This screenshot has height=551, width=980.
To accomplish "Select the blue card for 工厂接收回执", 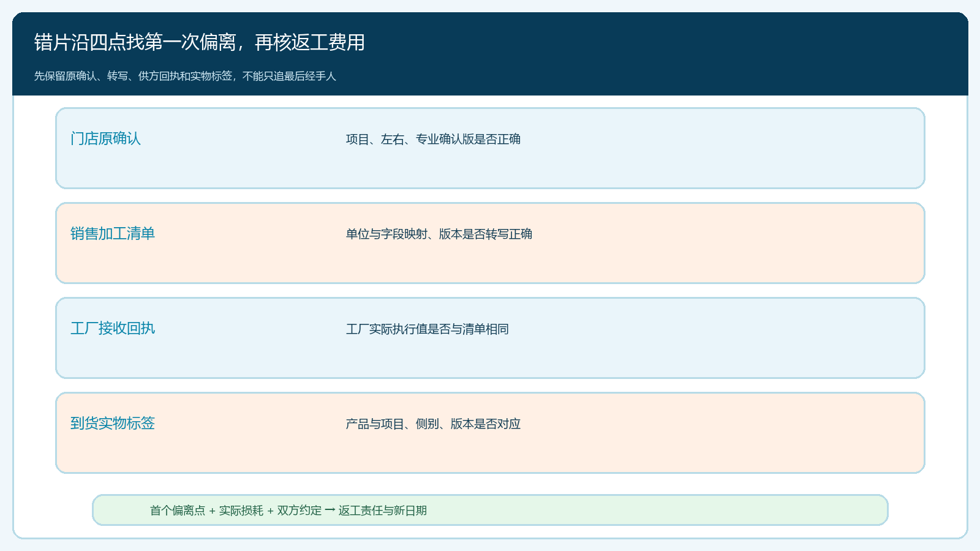I will tap(490, 338).
